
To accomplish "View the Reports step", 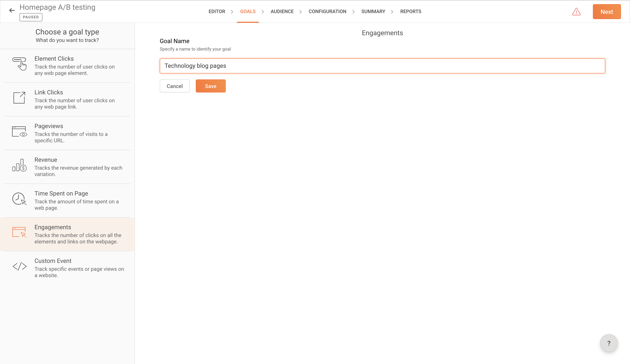I will [x=410, y=11].
